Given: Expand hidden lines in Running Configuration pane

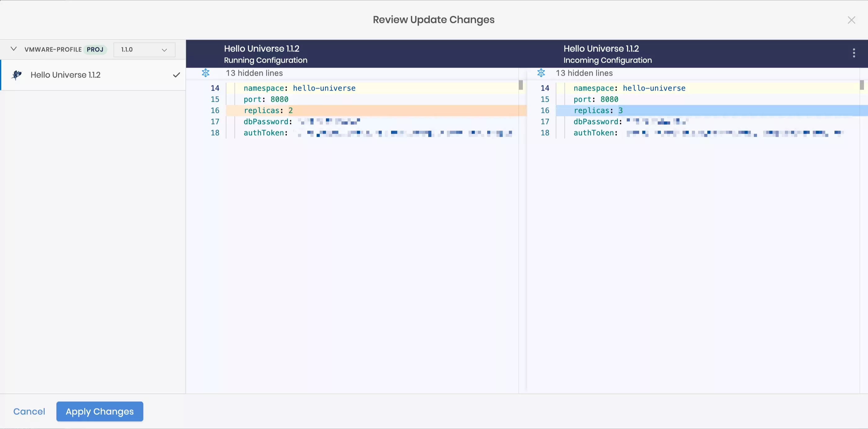Looking at the screenshot, I should (206, 73).
